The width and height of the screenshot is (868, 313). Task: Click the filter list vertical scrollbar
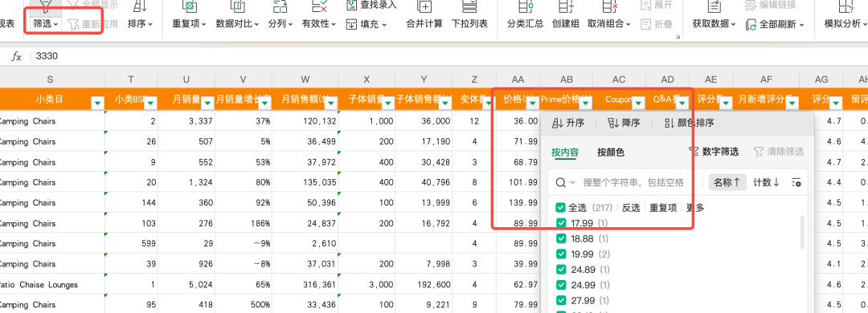803,232
